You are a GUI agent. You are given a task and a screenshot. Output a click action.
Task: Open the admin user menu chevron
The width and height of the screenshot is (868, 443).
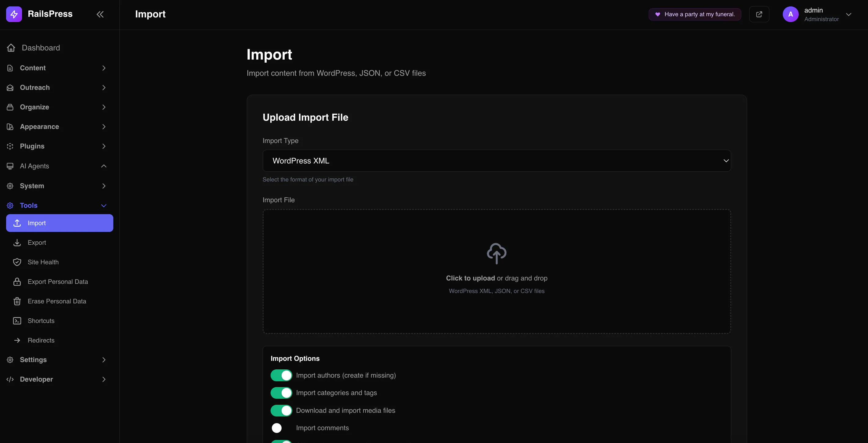pos(849,14)
